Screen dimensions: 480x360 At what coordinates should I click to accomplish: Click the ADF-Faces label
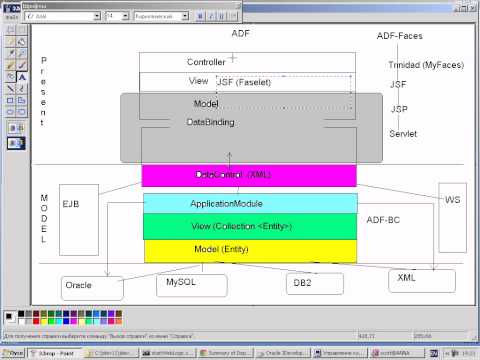click(399, 36)
